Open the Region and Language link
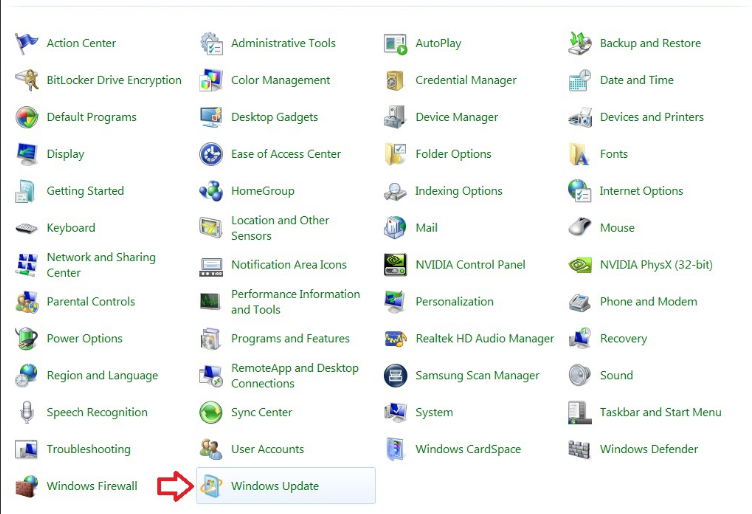 coord(102,375)
